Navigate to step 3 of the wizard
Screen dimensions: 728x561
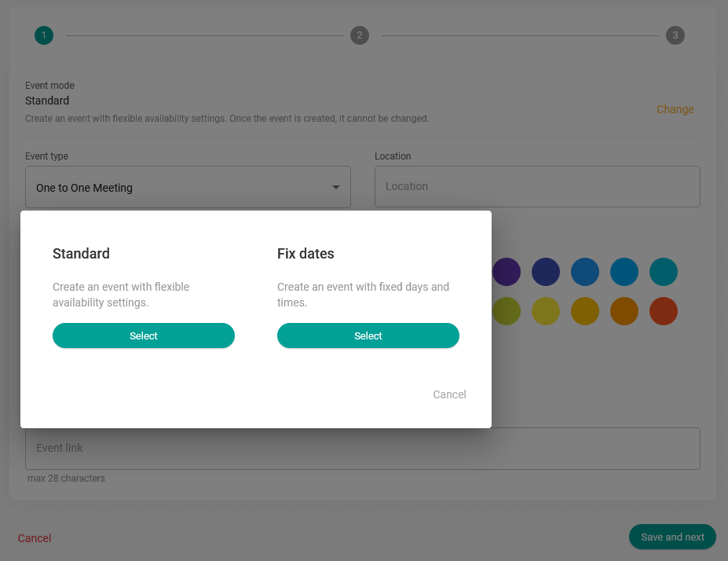(x=675, y=35)
